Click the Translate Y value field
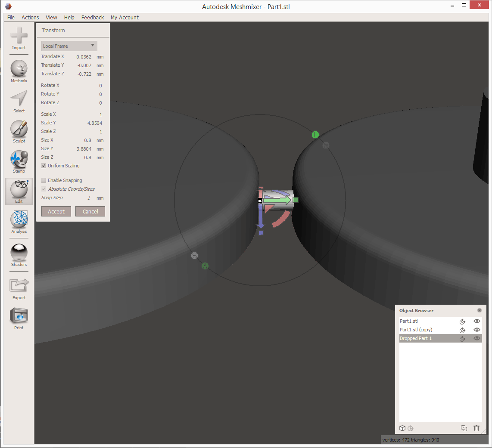Viewport: 492px width, 448px height. tap(84, 65)
